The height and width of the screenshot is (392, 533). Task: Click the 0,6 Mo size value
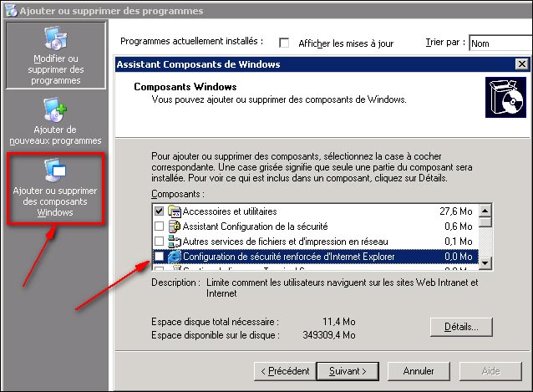pyautogui.click(x=458, y=227)
